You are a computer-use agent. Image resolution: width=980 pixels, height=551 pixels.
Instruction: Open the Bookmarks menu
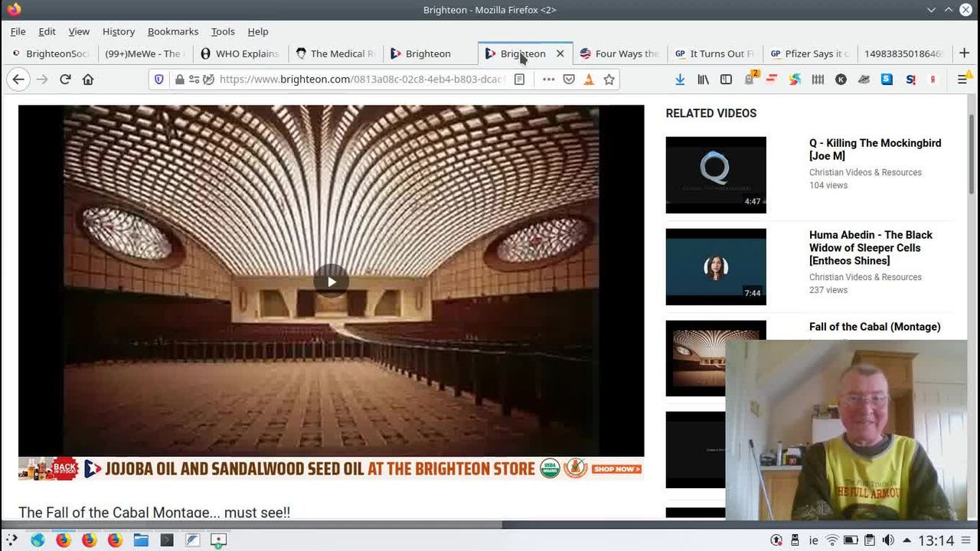(172, 31)
